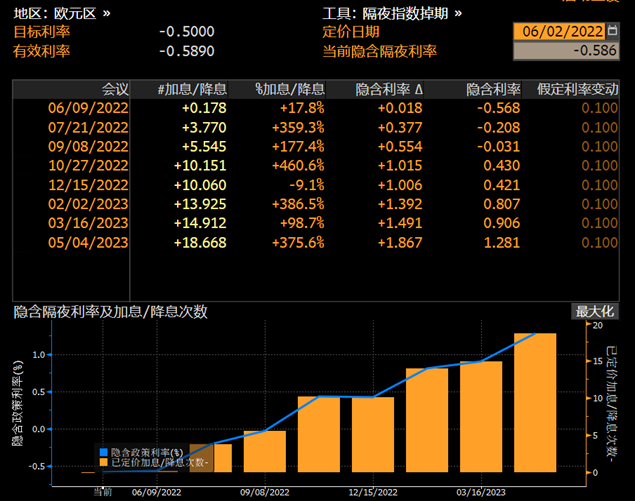Click the tallest orange bar in chart
635x501 pixels.
pos(534,402)
